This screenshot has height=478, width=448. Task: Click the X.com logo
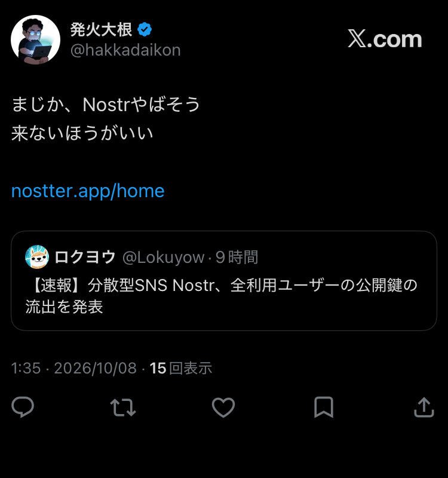tap(385, 39)
